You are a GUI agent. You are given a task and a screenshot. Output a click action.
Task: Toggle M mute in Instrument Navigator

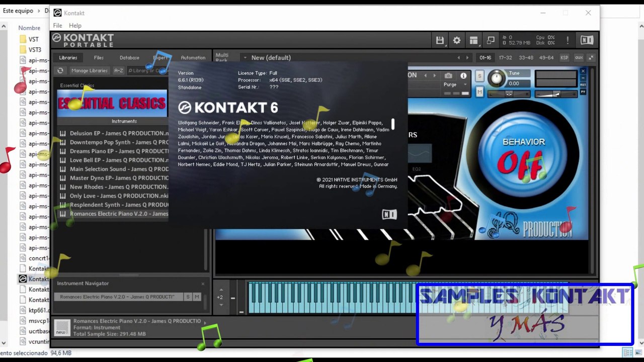(197, 297)
